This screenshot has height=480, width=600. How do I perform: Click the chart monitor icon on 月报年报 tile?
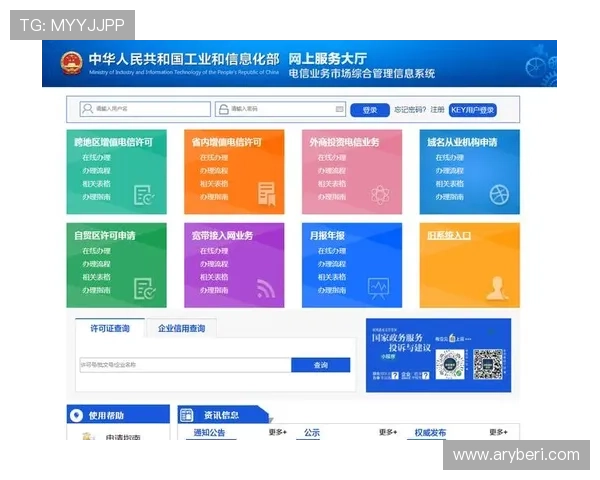378,289
